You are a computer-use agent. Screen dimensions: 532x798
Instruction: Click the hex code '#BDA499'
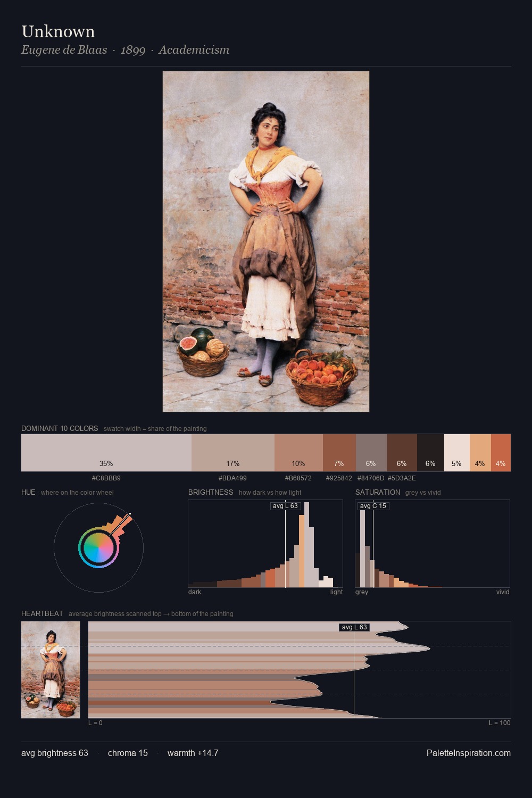[x=232, y=478]
